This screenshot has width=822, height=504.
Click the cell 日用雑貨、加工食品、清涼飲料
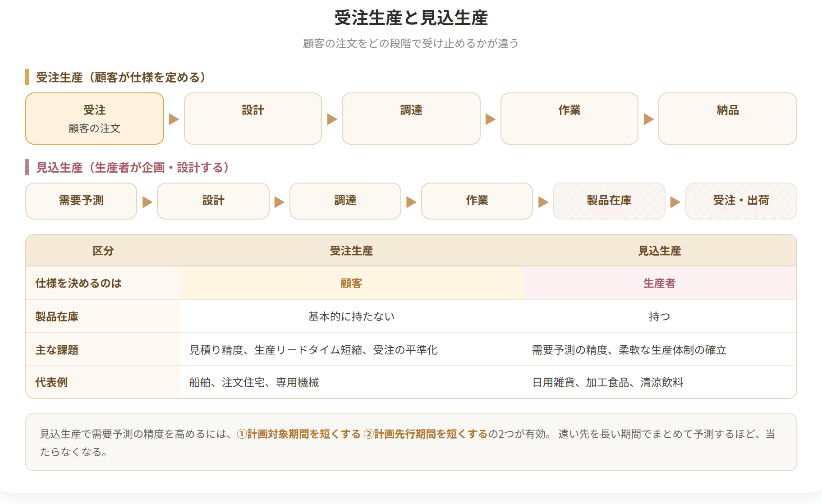click(x=659, y=382)
